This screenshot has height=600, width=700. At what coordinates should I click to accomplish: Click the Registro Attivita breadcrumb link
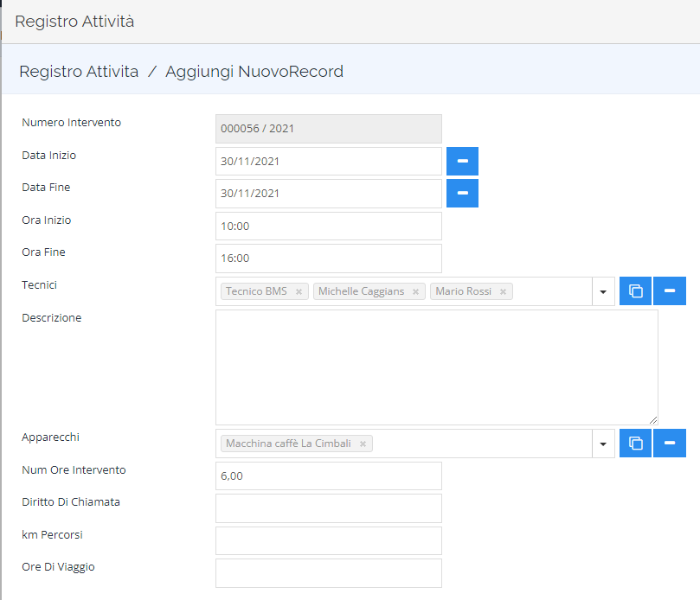[79, 72]
